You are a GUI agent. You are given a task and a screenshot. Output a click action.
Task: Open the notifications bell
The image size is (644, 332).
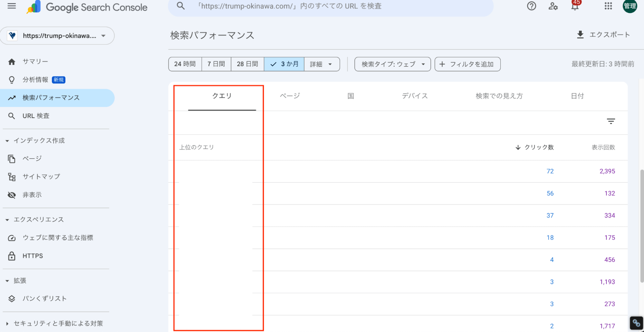point(574,6)
